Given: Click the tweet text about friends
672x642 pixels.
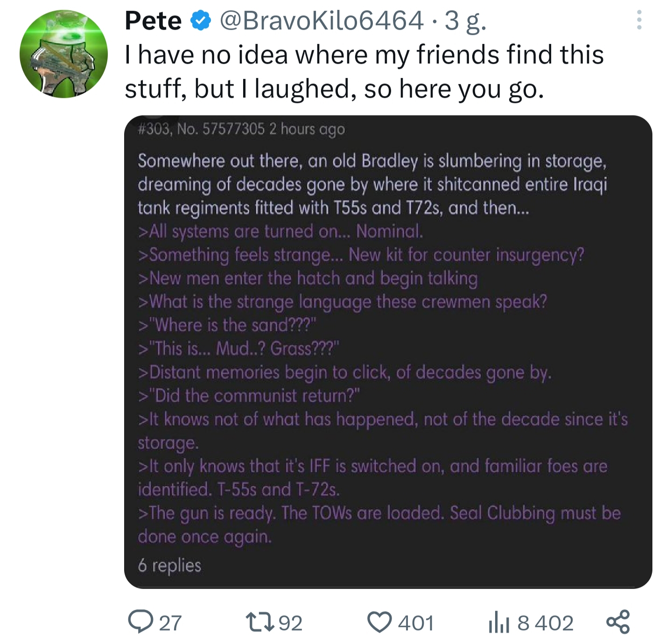Looking at the screenshot, I should point(364,71).
